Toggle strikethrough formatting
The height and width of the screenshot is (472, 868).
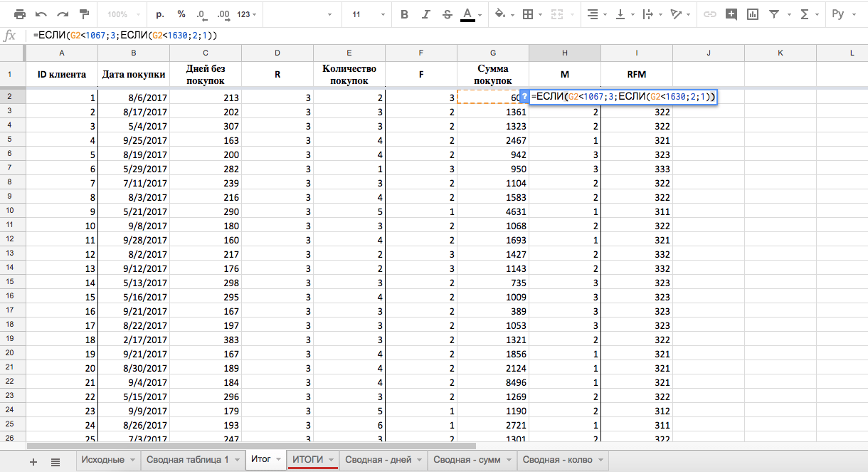coord(447,14)
